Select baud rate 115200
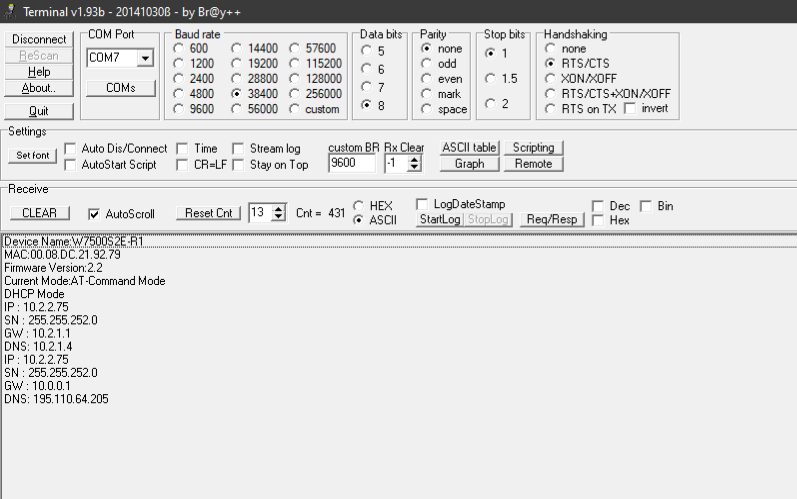The height and width of the screenshot is (499, 797). 294,64
